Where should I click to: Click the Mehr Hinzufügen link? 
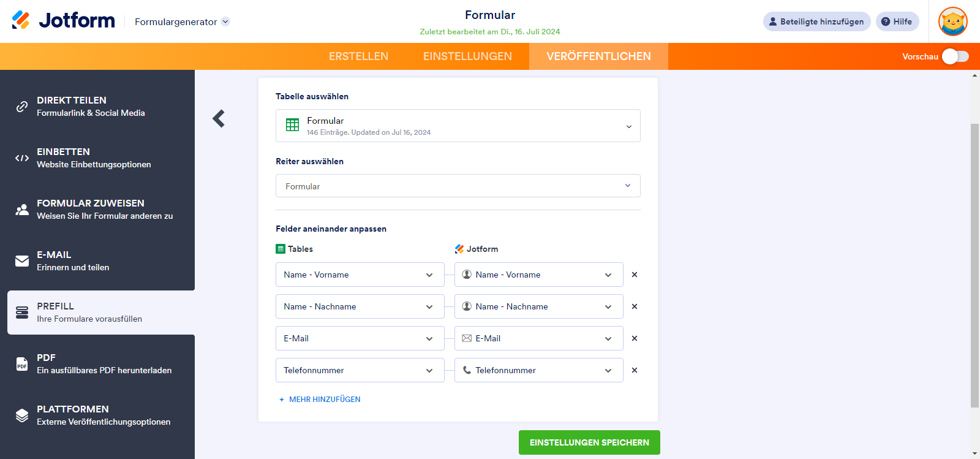point(325,400)
